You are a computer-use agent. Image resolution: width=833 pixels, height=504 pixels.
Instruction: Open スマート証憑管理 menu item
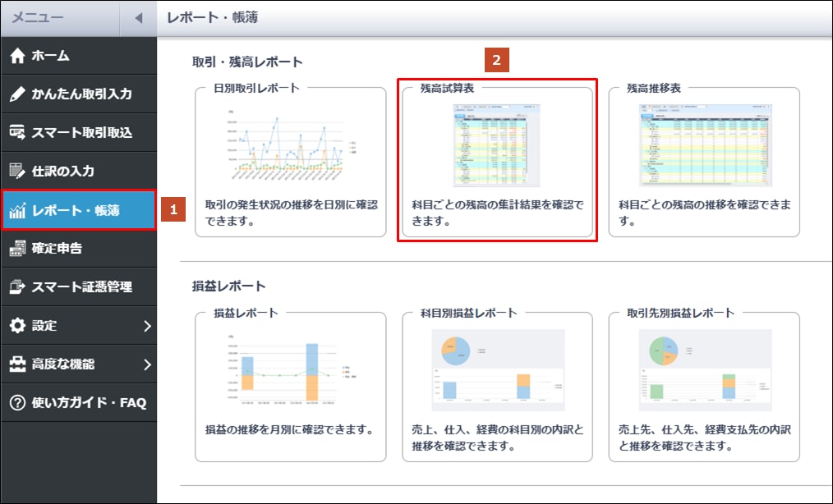79,286
